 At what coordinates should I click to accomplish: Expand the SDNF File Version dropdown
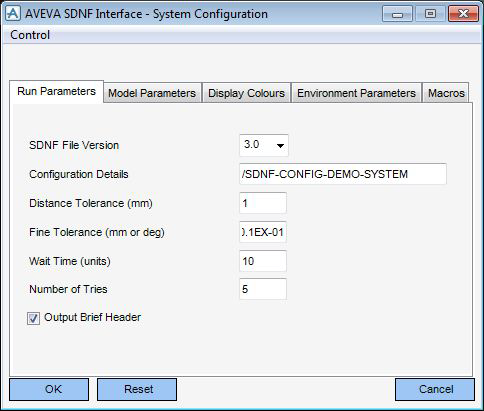click(x=264, y=145)
